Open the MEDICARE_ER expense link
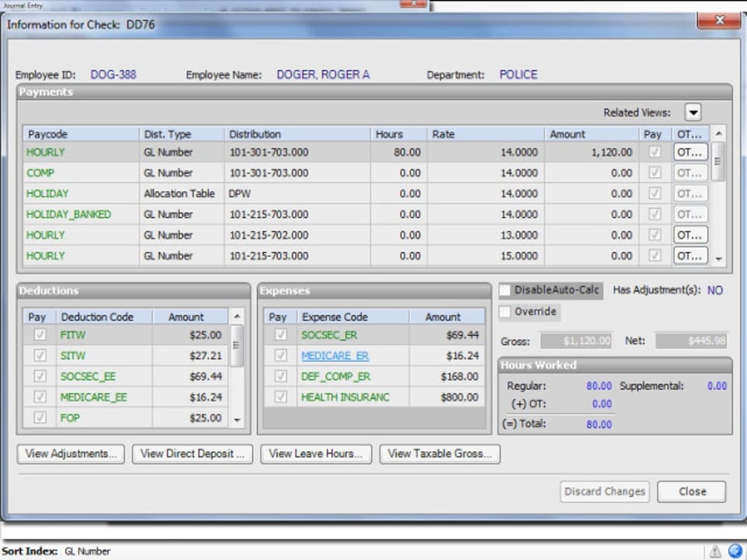Image resolution: width=747 pixels, height=560 pixels. 335,356
